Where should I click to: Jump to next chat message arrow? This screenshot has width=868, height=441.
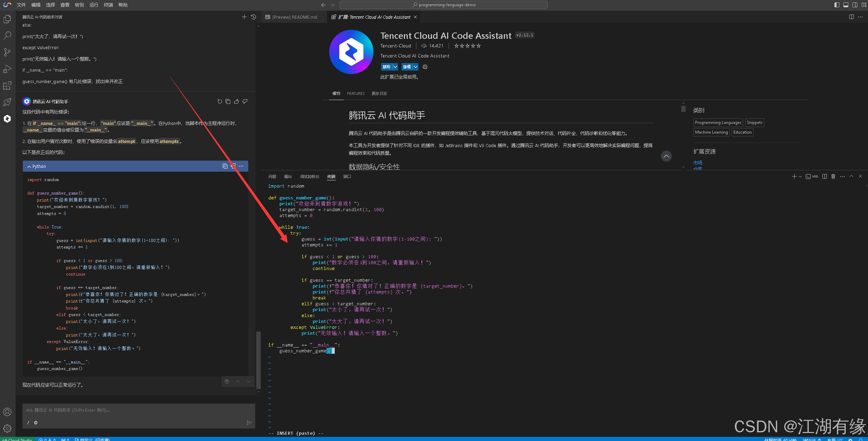point(249,381)
